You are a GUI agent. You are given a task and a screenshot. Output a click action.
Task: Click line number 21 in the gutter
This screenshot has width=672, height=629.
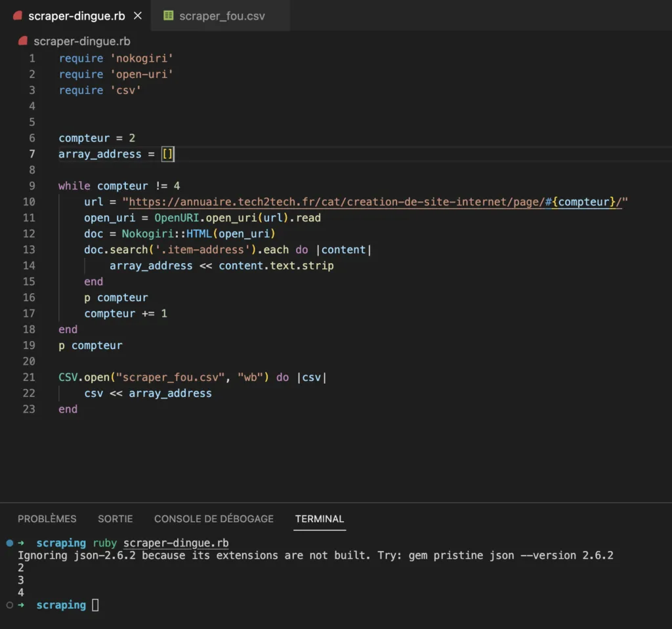pos(29,377)
